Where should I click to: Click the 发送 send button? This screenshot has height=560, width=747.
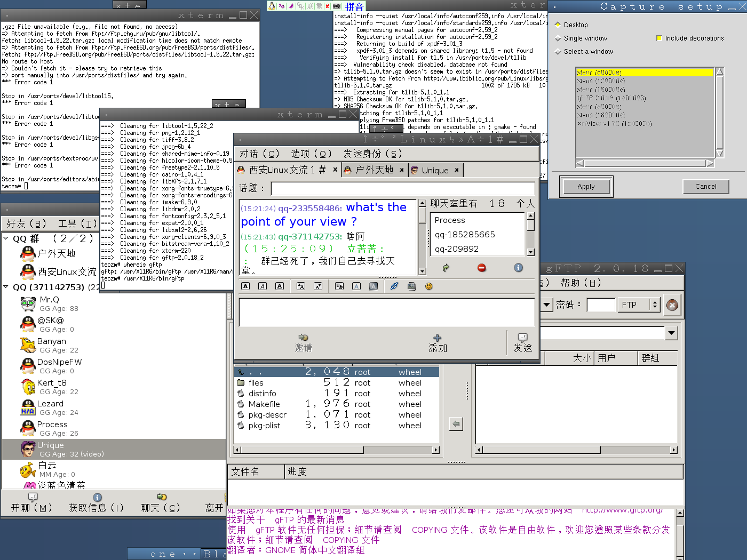pyautogui.click(x=522, y=342)
